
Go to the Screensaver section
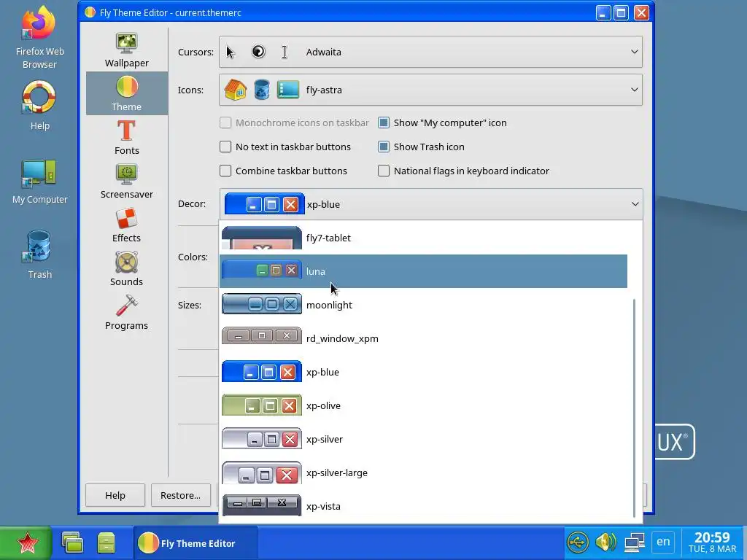127,181
